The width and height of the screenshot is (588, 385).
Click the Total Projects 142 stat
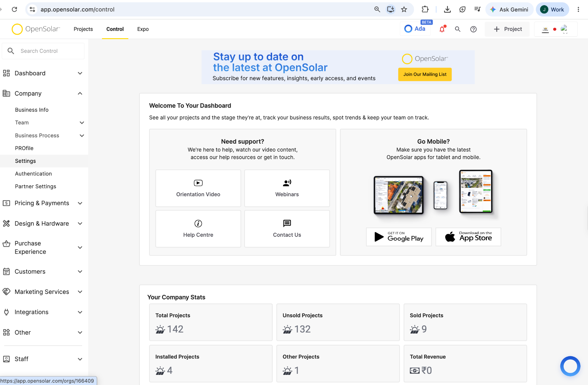tap(211, 322)
